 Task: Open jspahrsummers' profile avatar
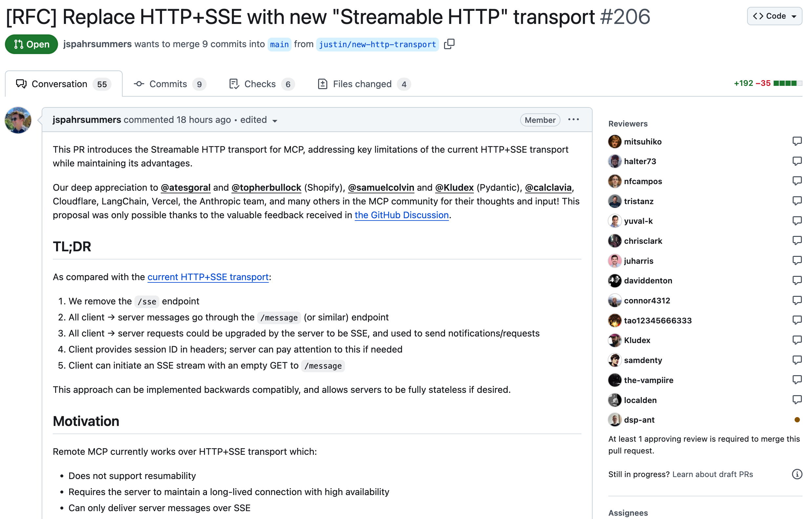click(18, 120)
